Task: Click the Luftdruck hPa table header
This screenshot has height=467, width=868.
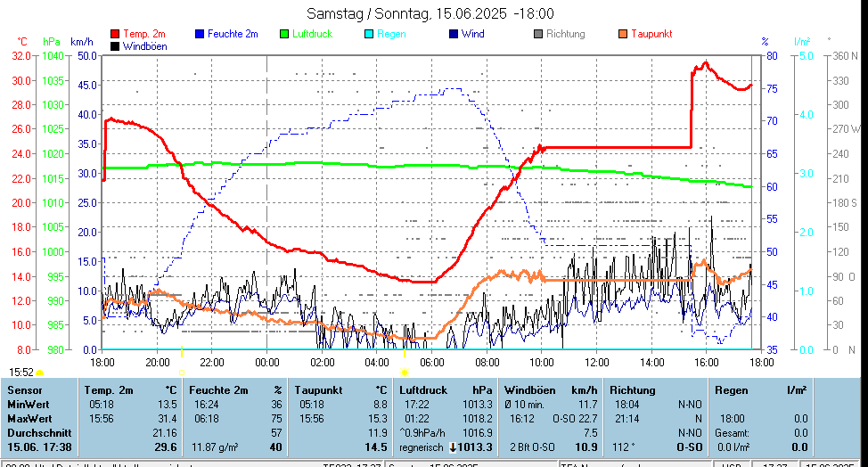Action: (x=446, y=390)
